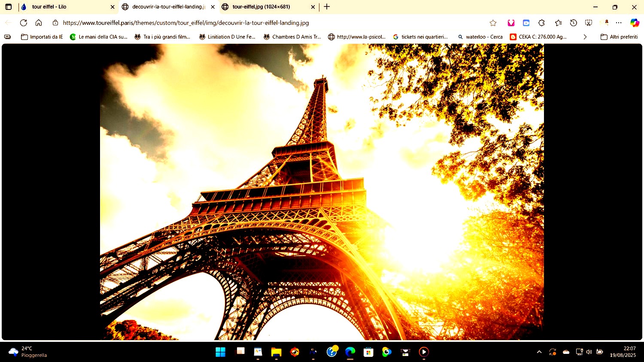Image resolution: width=644 pixels, height=362 pixels.
Task: Open the Windows Start menu
Action: click(x=220, y=352)
